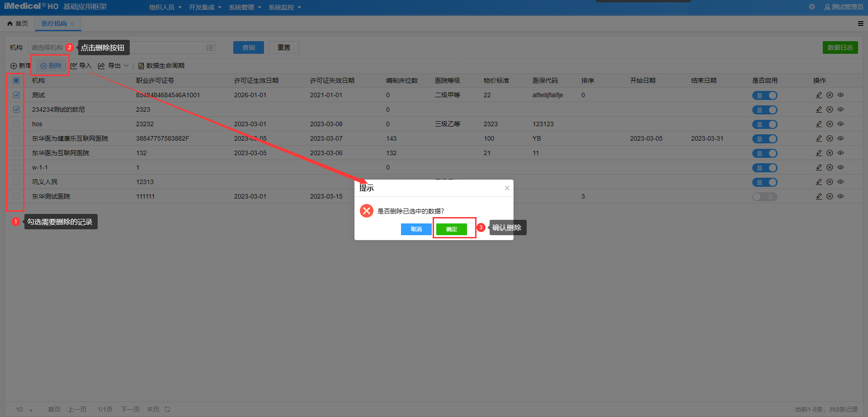Click the 导入 import icon in toolbar
868x417 pixels.
coord(74,66)
